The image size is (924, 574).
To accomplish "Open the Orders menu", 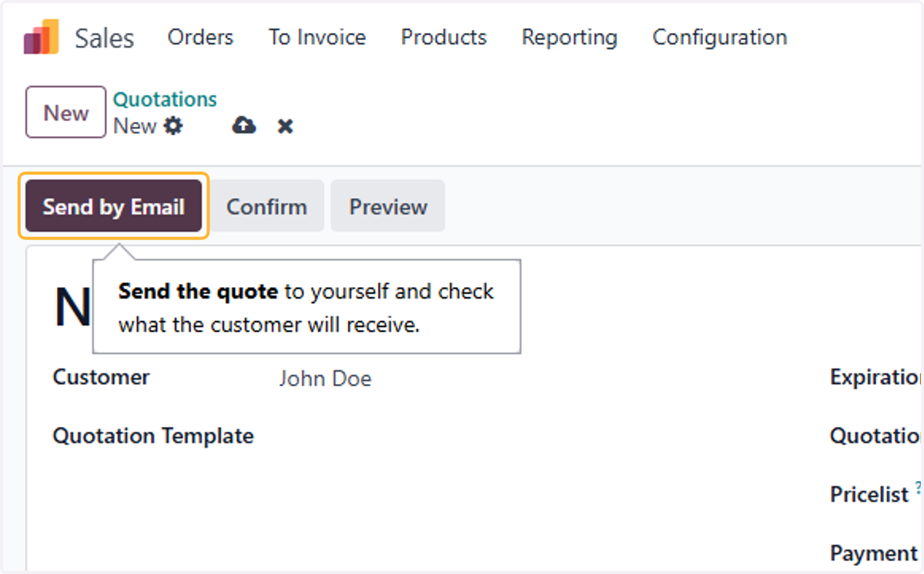I will point(200,37).
